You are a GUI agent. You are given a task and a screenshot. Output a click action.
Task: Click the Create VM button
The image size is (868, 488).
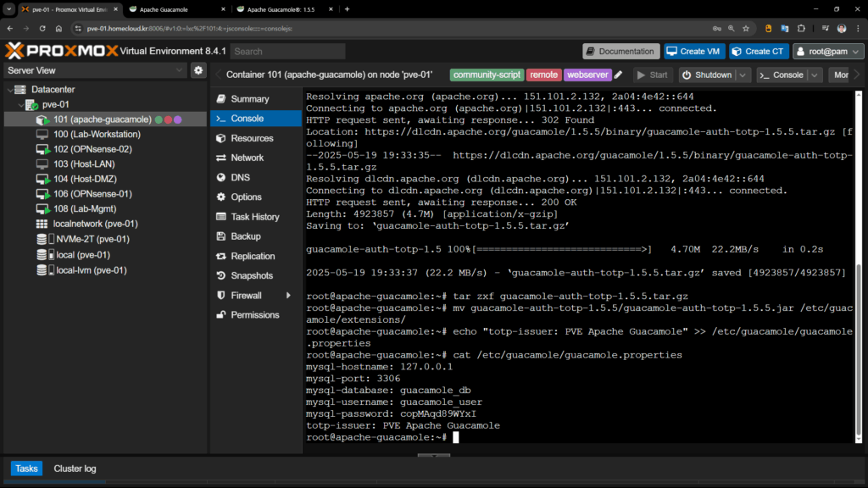point(694,52)
